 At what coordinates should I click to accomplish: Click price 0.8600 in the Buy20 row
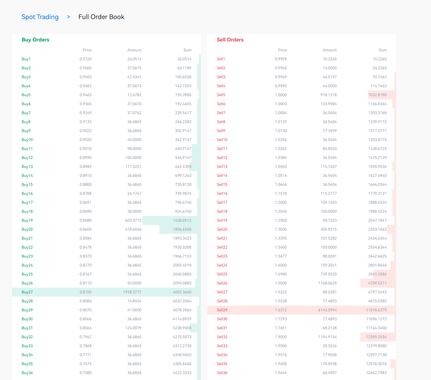click(x=86, y=230)
